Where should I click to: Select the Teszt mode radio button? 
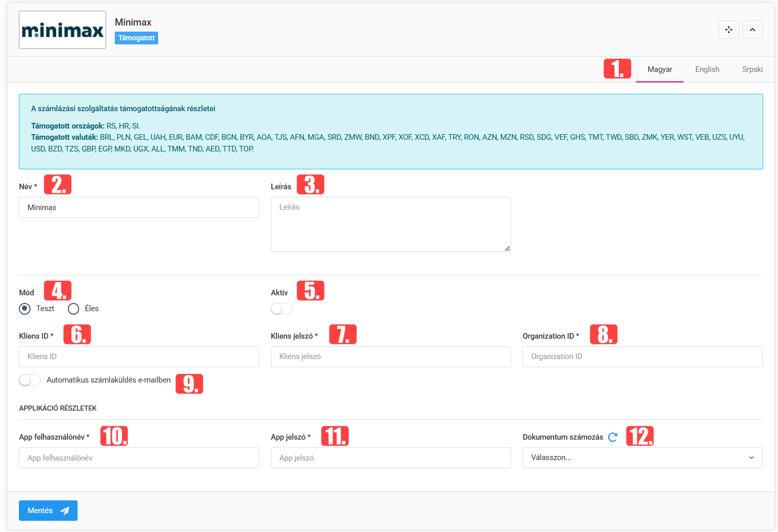point(24,309)
